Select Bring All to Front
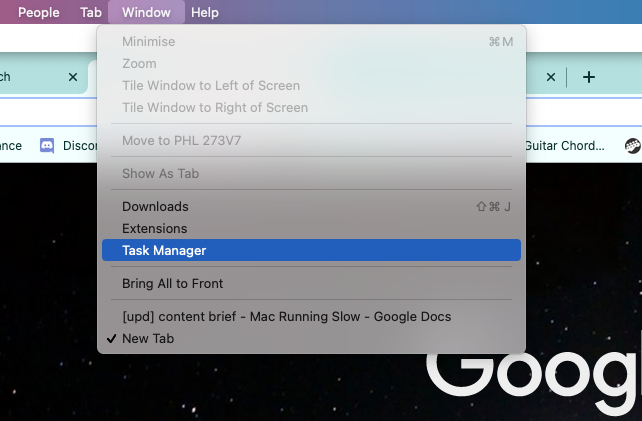This screenshot has width=642, height=421. click(311, 283)
